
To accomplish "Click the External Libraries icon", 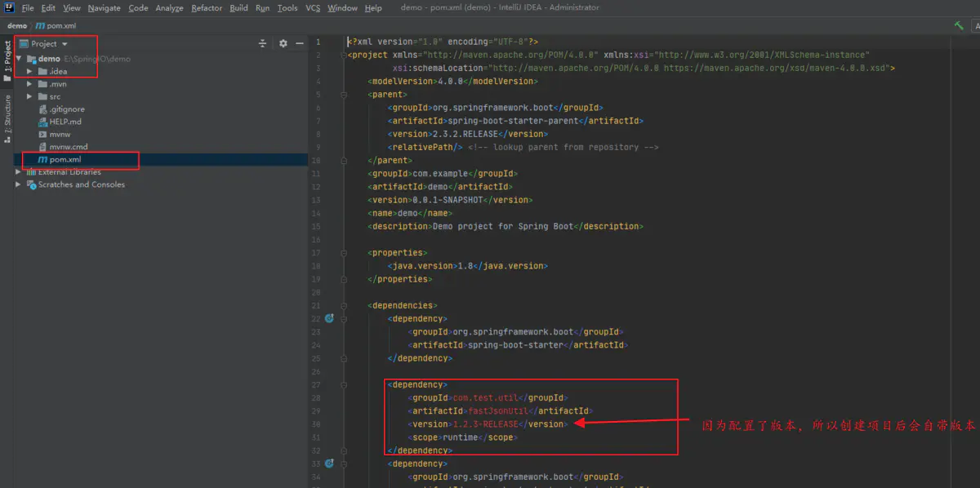I will [31, 172].
